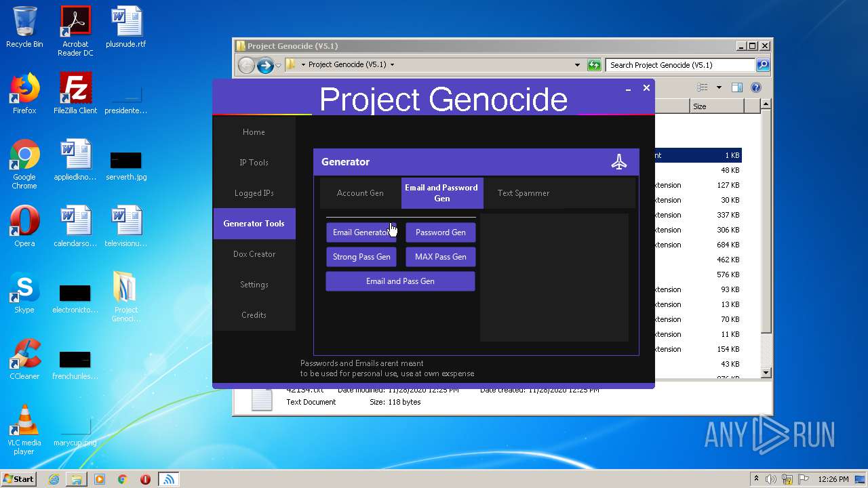Select the file row sized 684 KB

tap(698, 245)
